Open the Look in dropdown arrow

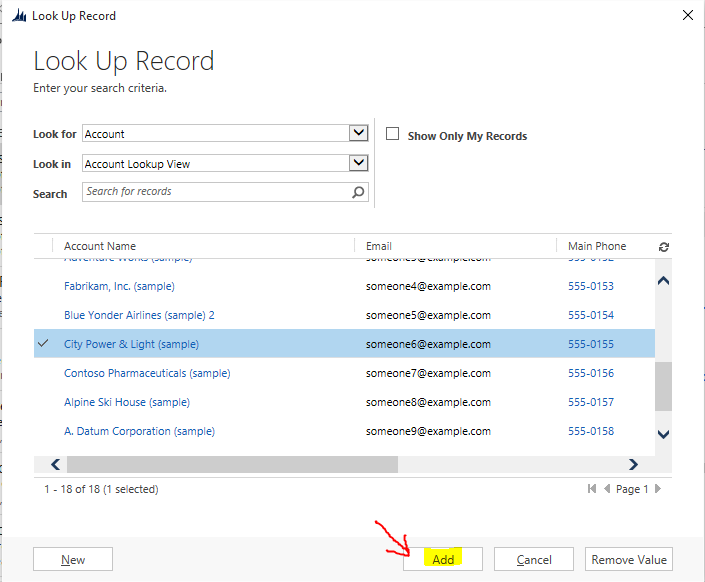pos(358,162)
